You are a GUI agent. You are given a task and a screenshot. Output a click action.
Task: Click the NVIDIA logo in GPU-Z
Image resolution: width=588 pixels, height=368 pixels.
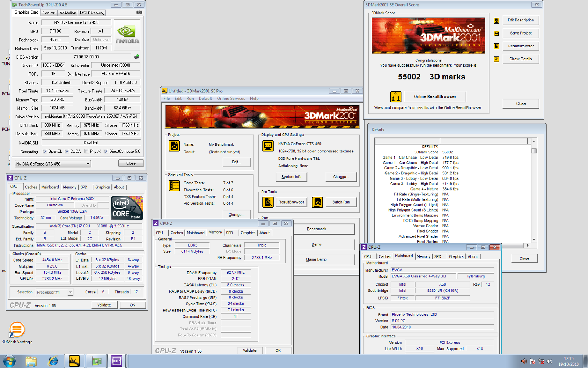127,35
